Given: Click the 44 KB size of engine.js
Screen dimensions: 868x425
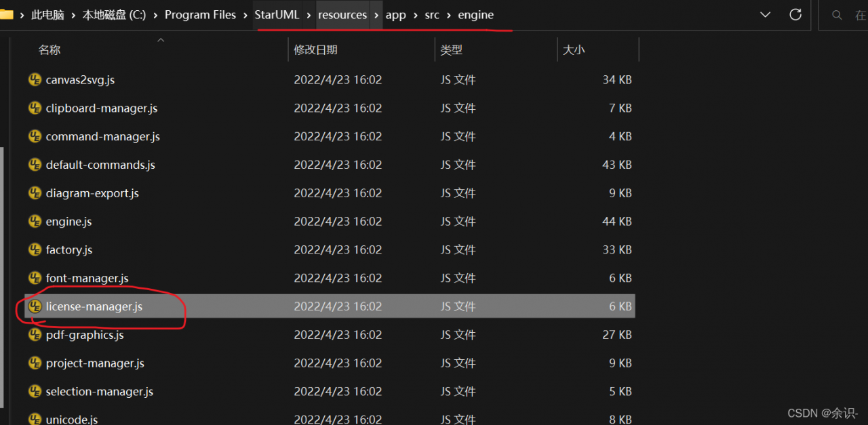Looking at the screenshot, I should pos(617,222).
